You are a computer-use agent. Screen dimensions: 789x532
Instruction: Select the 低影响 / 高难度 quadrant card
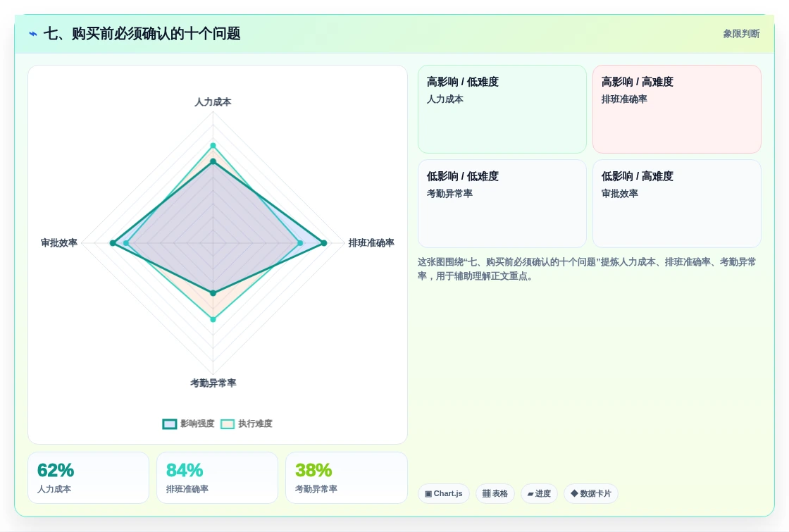pyautogui.click(x=677, y=204)
